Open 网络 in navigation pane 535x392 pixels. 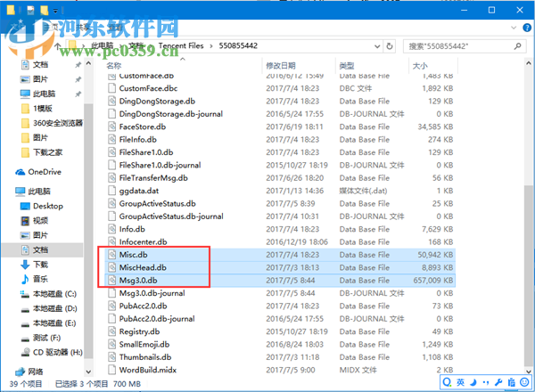(x=35, y=372)
